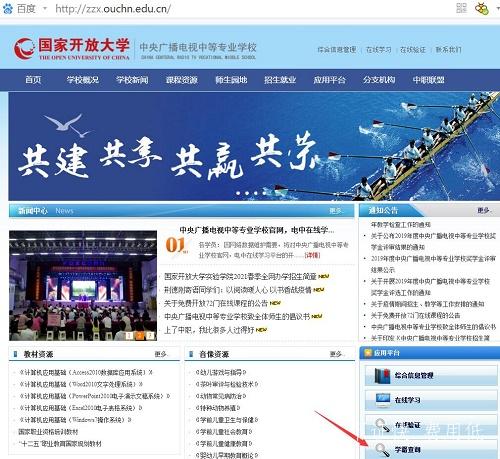Open 应用平台 navigation menu item

(329, 80)
